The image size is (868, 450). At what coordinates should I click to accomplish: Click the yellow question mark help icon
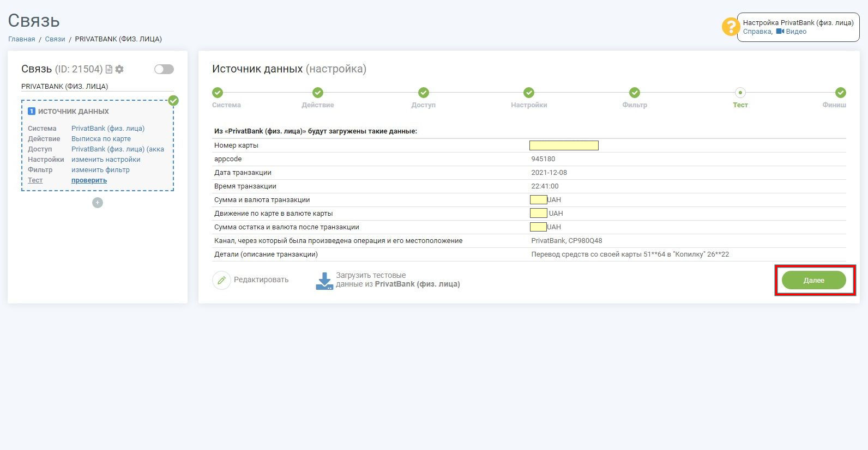pyautogui.click(x=731, y=27)
